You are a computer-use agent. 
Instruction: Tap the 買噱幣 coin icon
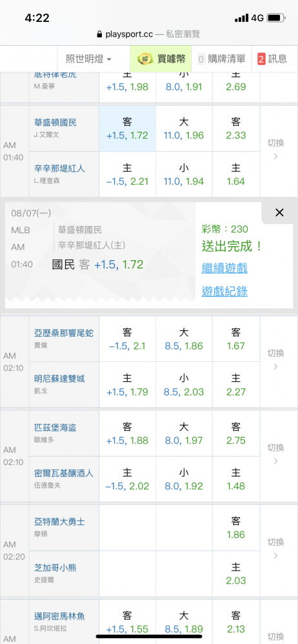click(x=144, y=59)
